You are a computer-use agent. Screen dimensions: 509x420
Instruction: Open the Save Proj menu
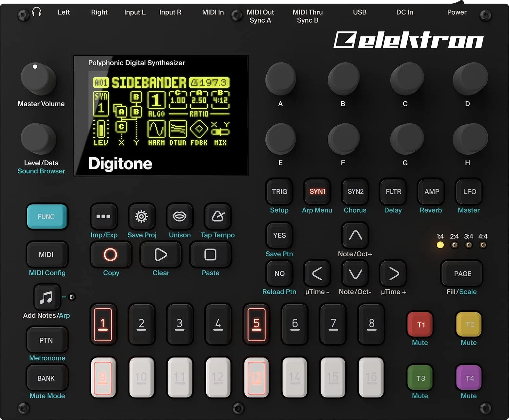142,217
